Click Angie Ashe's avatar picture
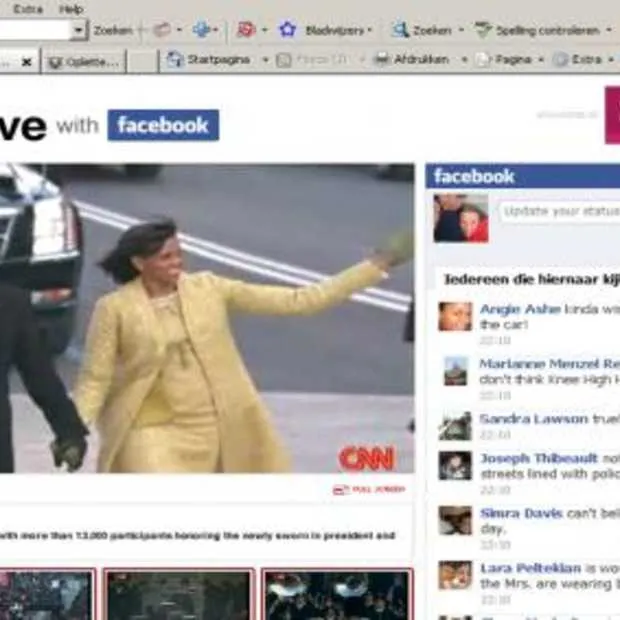 click(x=455, y=316)
